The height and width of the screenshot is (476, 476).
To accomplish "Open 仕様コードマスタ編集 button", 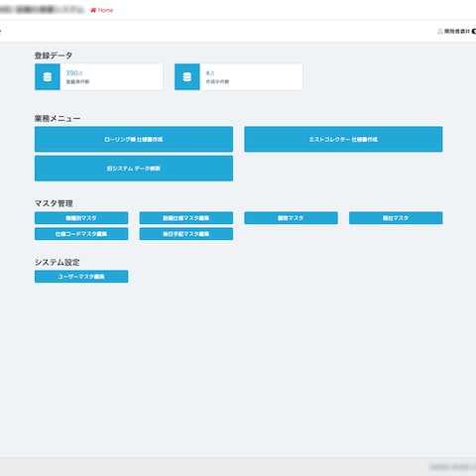I will [x=81, y=234].
